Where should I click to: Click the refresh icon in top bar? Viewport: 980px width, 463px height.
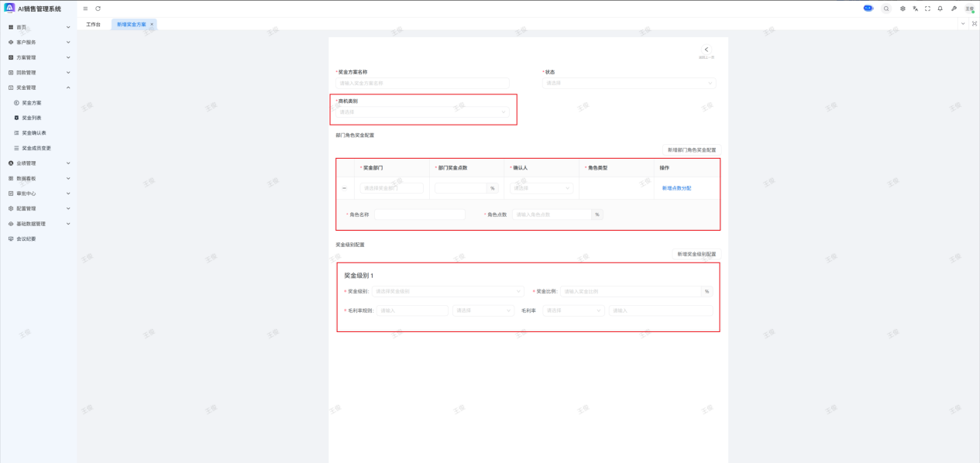point(98,9)
